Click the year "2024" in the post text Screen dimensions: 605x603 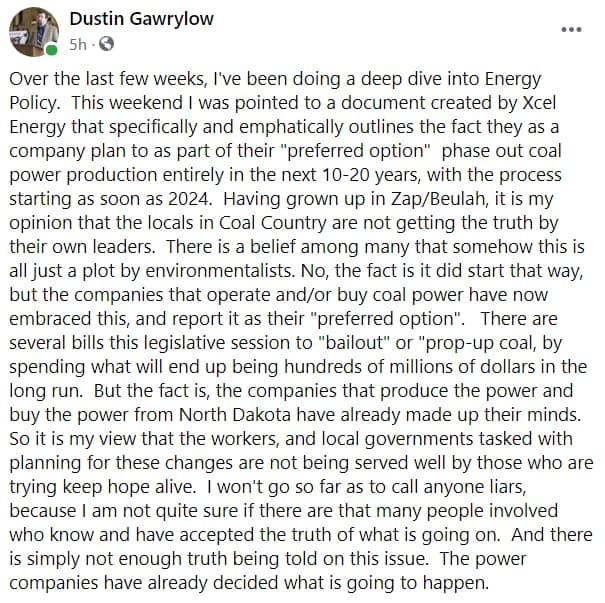tap(189, 199)
